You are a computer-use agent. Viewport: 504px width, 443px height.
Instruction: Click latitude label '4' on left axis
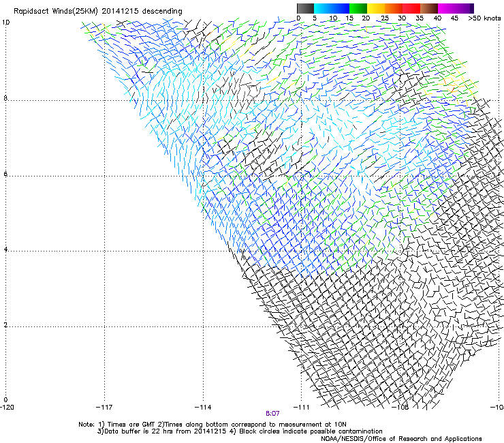pyautogui.click(x=5, y=249)
